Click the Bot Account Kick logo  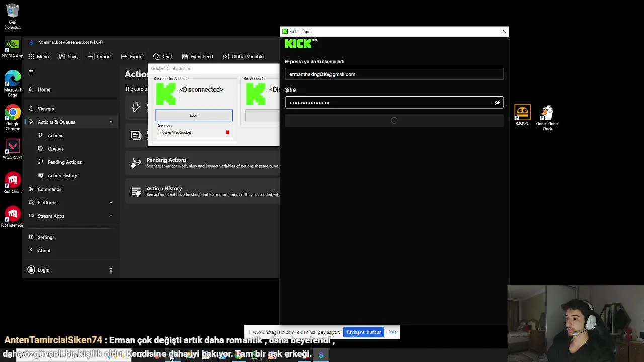[255, 94]
